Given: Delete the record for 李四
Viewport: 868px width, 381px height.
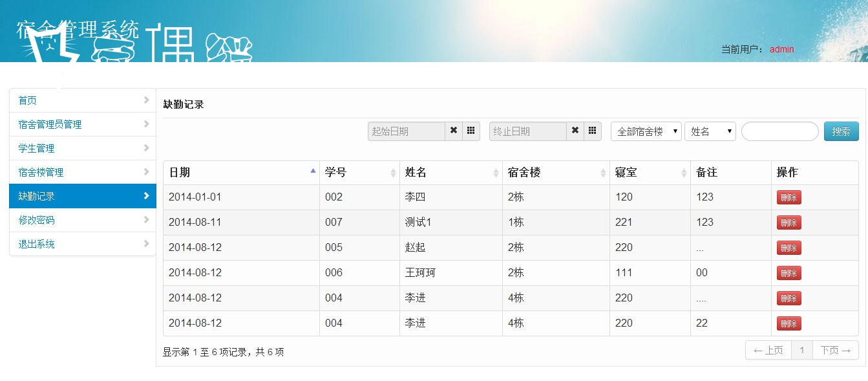Looking at the screenshot, I should click(789, 197).
